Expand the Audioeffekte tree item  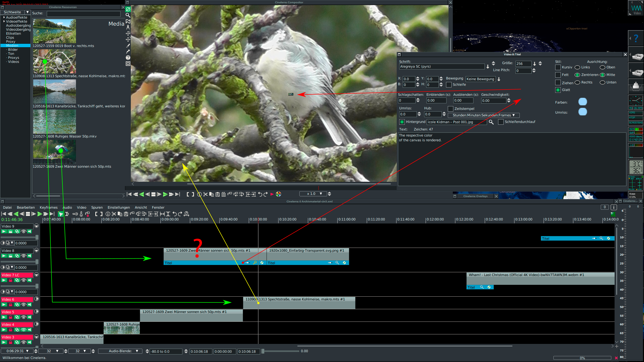click(4, 17)
